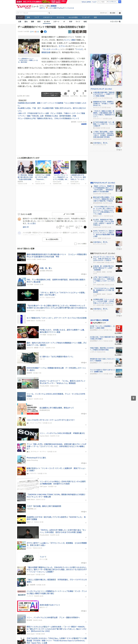Viewport: 138px width, 644px height.
Task: Click commenter's avatar on first comment
Action: [x=19, y=219]
